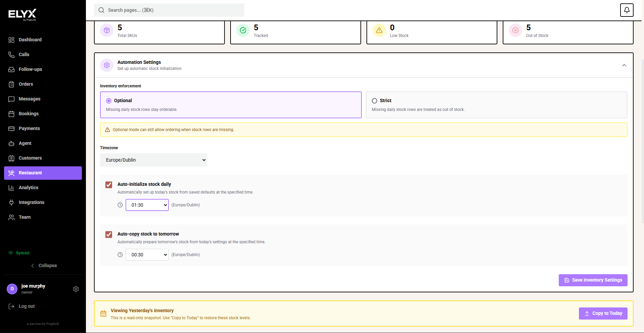
Task: Click the Analytics bar chart icon
Action: [x=11, y=188]
